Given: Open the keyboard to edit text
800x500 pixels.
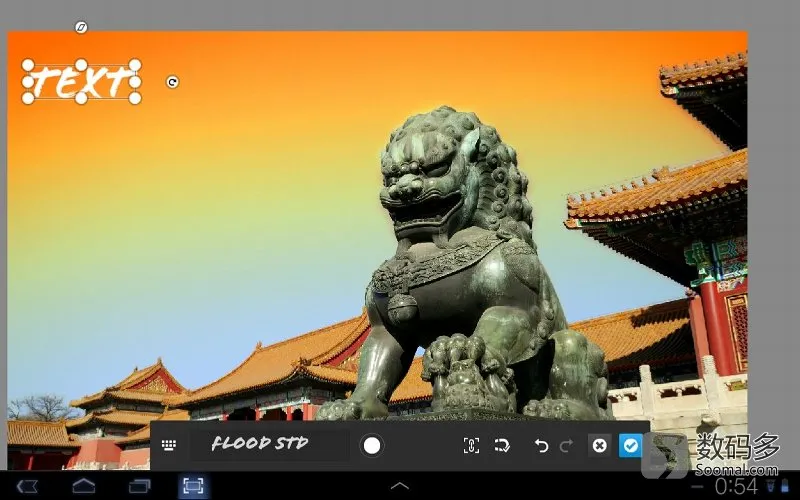Looking at the screenshot, I should coord(169,445).
